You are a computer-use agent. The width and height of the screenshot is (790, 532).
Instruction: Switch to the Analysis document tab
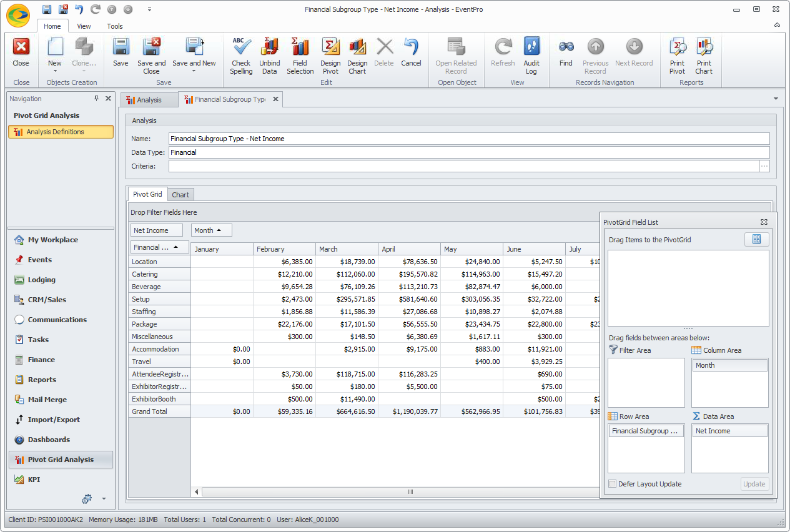[x=149, y=100]
